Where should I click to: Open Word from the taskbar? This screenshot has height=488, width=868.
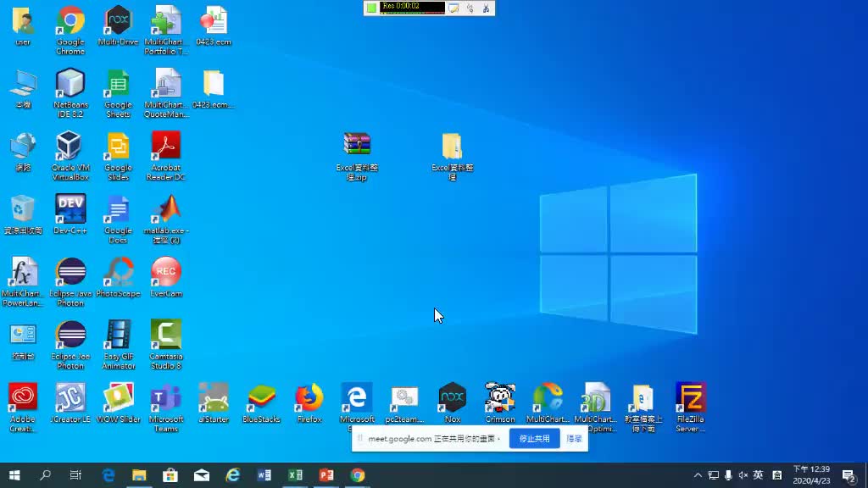264,475
